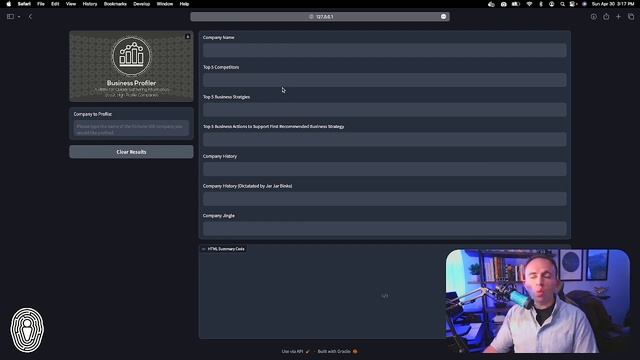Click the Company History output field
This screenshot has height=360, width=640.
pos(384,169)
